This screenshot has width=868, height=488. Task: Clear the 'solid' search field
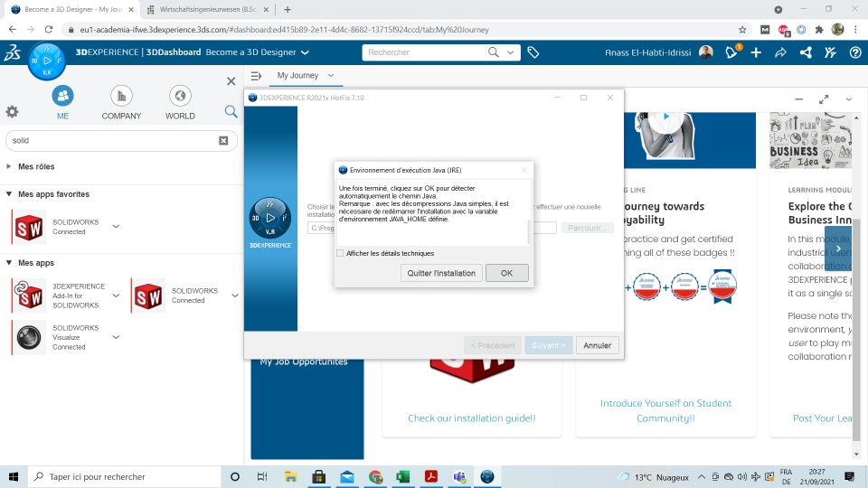pos(223,141)
